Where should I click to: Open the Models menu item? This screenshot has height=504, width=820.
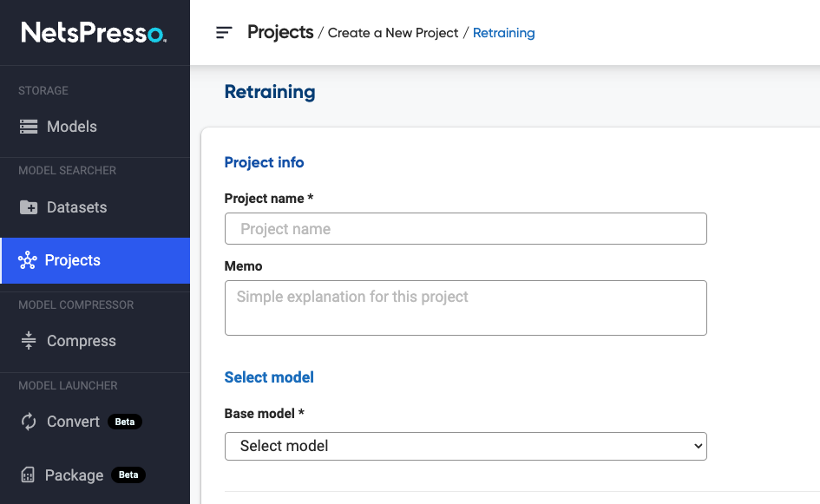(72, 127)
